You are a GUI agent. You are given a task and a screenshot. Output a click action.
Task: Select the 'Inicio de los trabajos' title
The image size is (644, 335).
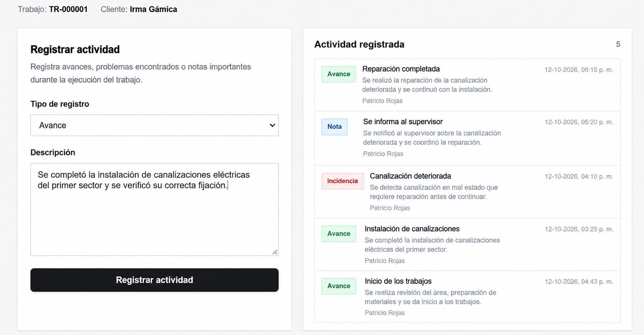[398, 281]
